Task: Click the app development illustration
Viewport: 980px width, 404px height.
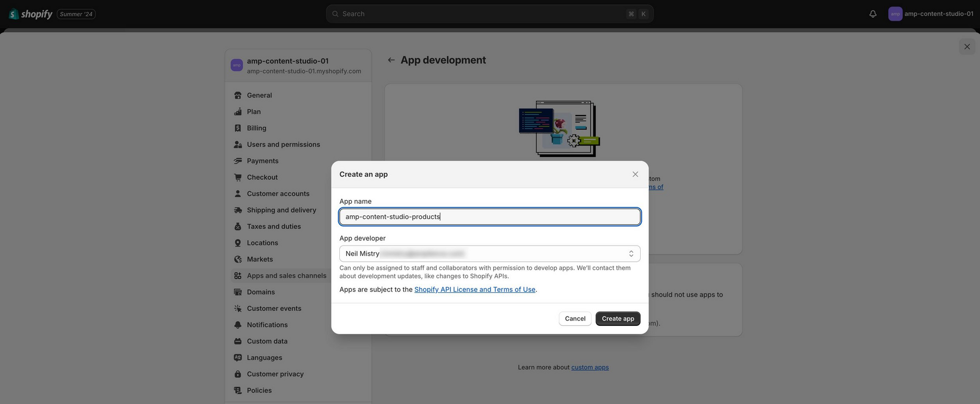Action: coord(559,129)
